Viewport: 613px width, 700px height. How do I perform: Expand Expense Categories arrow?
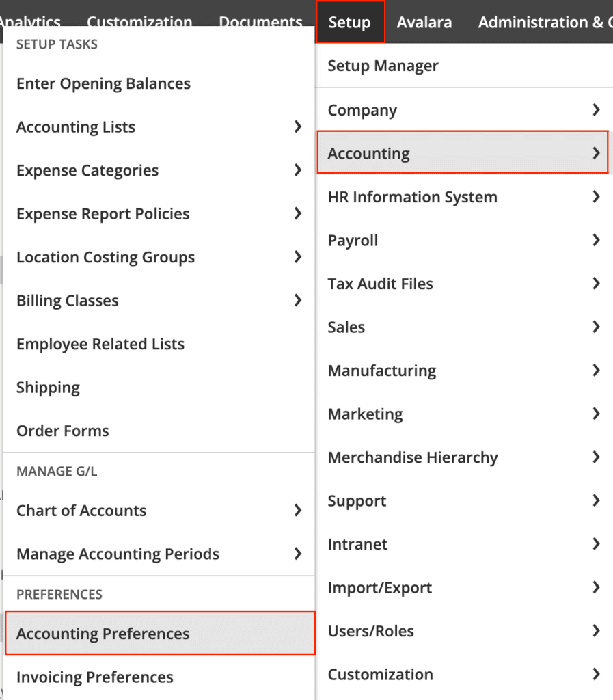(x=298, y=170)
